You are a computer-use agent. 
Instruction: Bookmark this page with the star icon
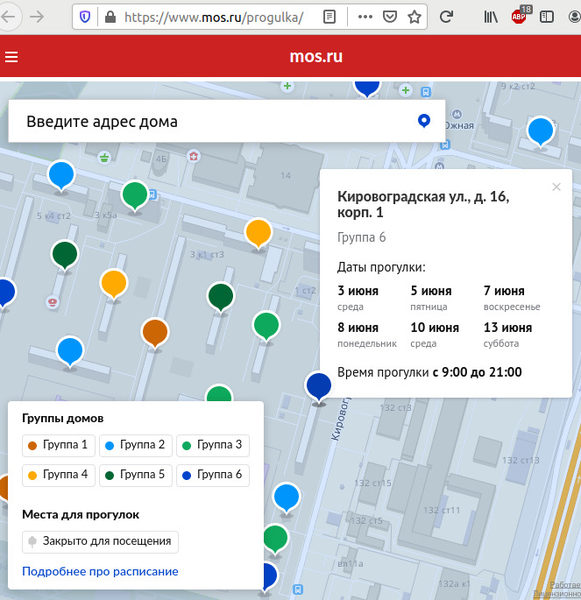(x=414, y=17)
